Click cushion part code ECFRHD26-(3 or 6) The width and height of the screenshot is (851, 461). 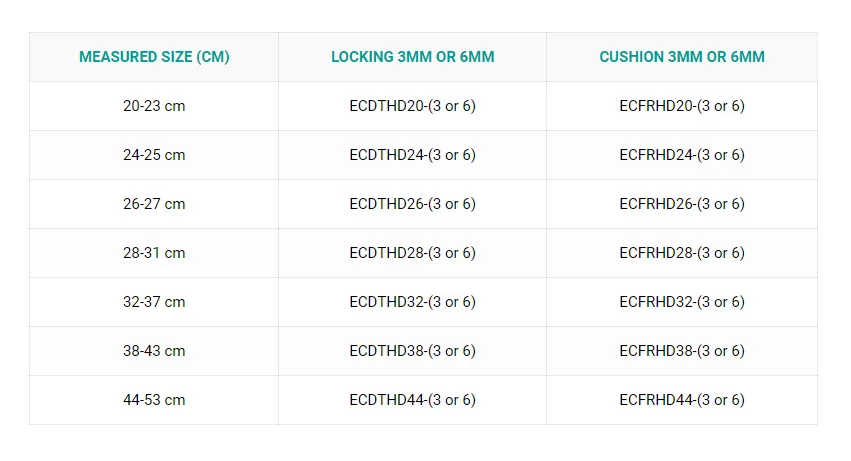coord(682,204)
